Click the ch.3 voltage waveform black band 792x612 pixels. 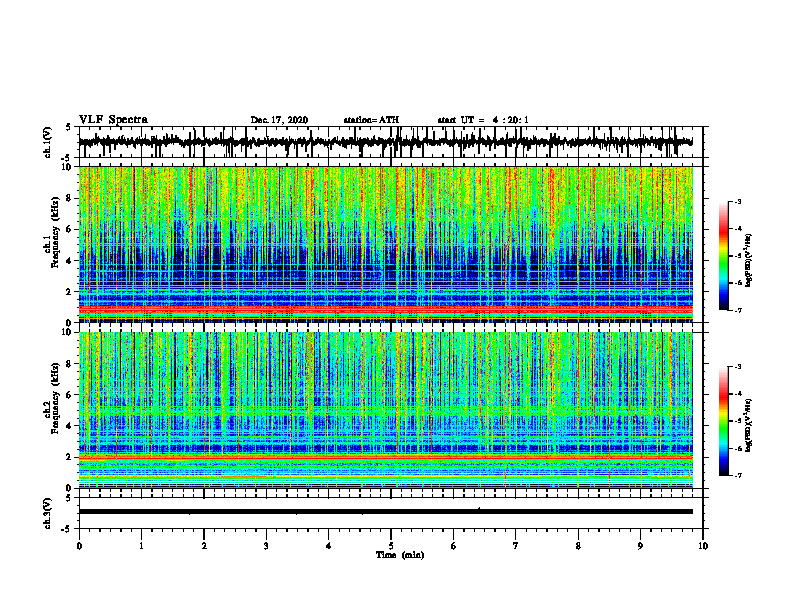click(385, 512)
